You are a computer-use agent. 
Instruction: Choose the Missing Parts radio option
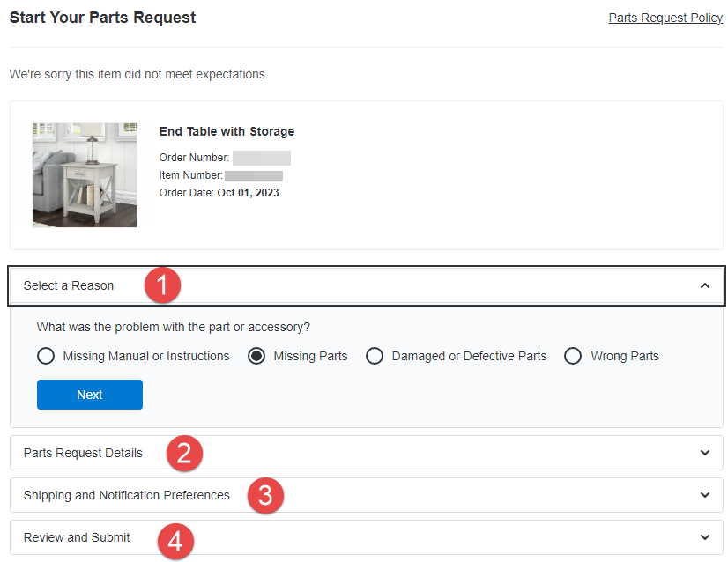(257, 357)
